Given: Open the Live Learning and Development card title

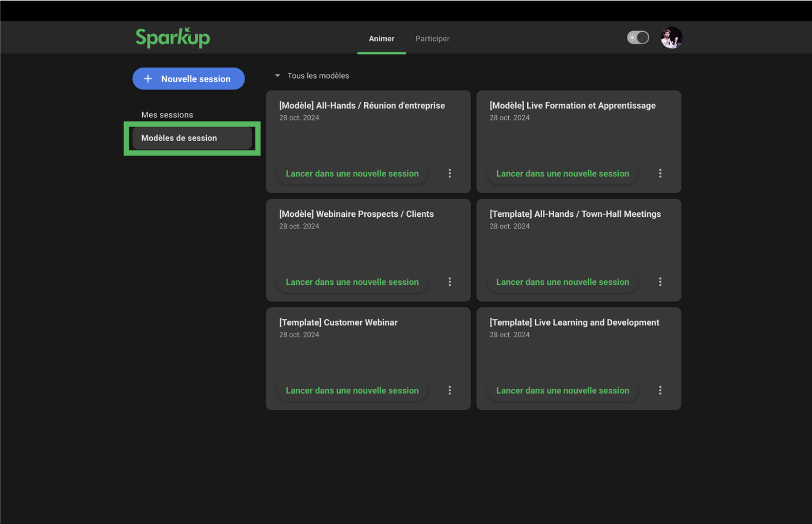Looking at the screenshot, I should coord(574,323).
